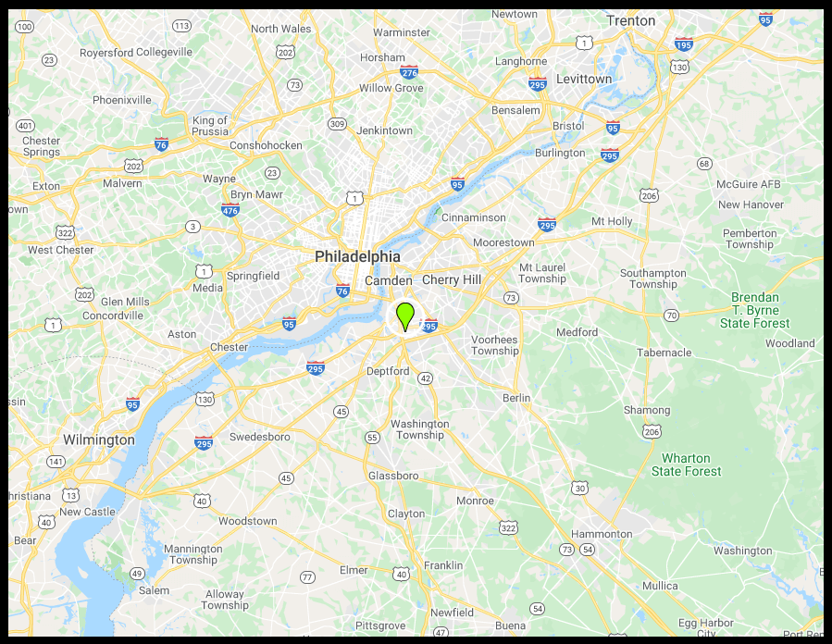
Task: Select the Trenton city label
Action: point(631,20)
